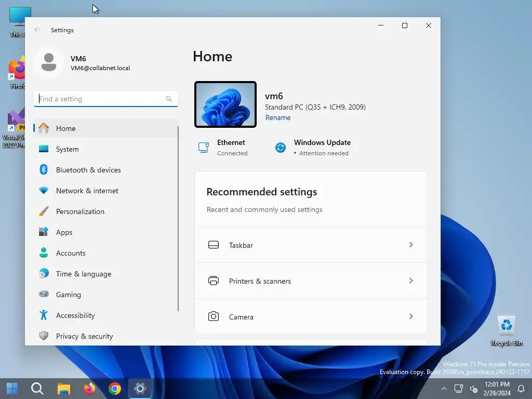Click the Bluetooth icon in the sidebar
The width and height of the screenshot is (532, 399).
click(x=44, y=170)
